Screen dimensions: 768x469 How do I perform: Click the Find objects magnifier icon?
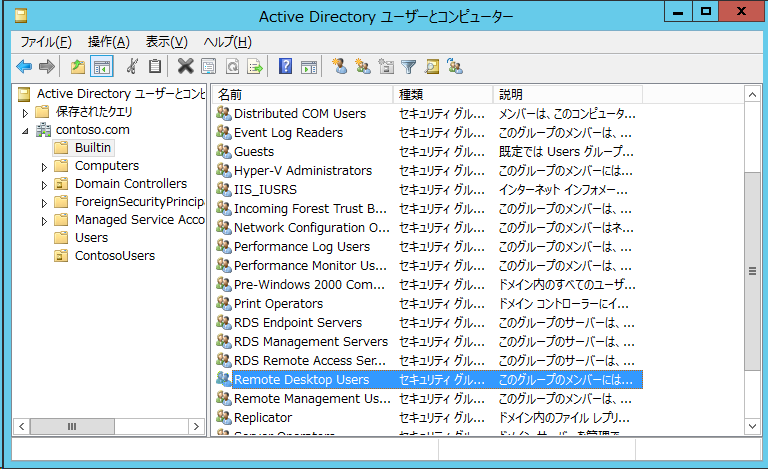432,67
